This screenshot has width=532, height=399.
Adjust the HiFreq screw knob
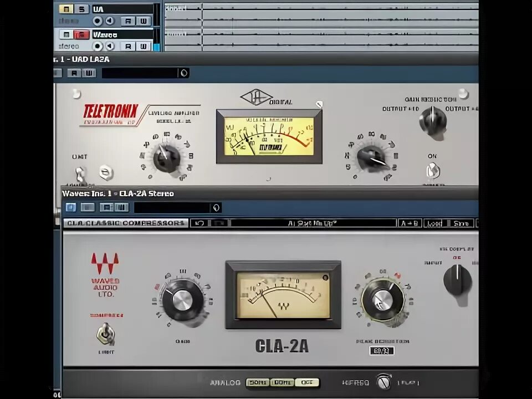(383, 382)
